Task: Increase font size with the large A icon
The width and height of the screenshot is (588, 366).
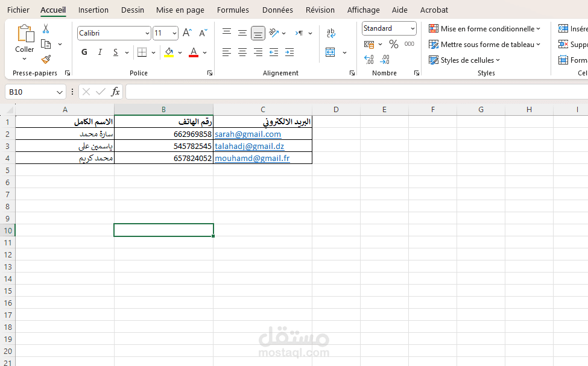Action: 187,33
